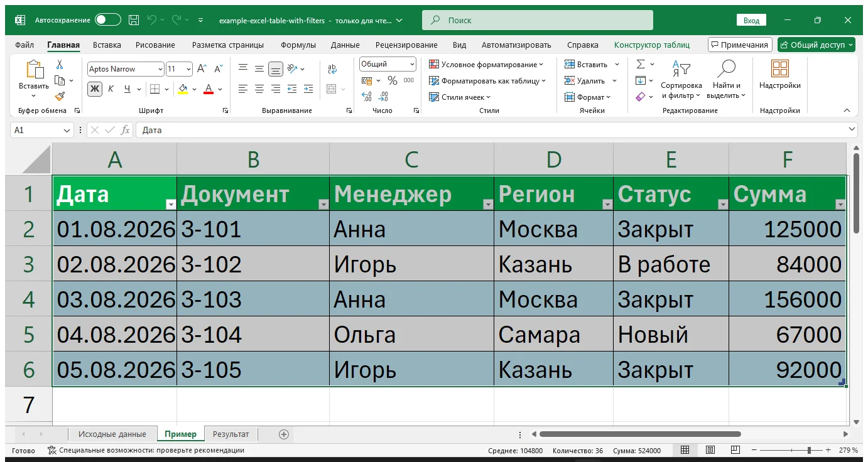
Task: Apply percent style number format
Action: [393, 80]
